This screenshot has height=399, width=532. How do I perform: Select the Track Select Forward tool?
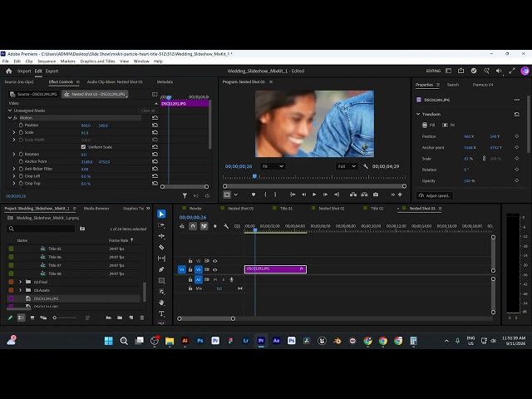(161, 225)
